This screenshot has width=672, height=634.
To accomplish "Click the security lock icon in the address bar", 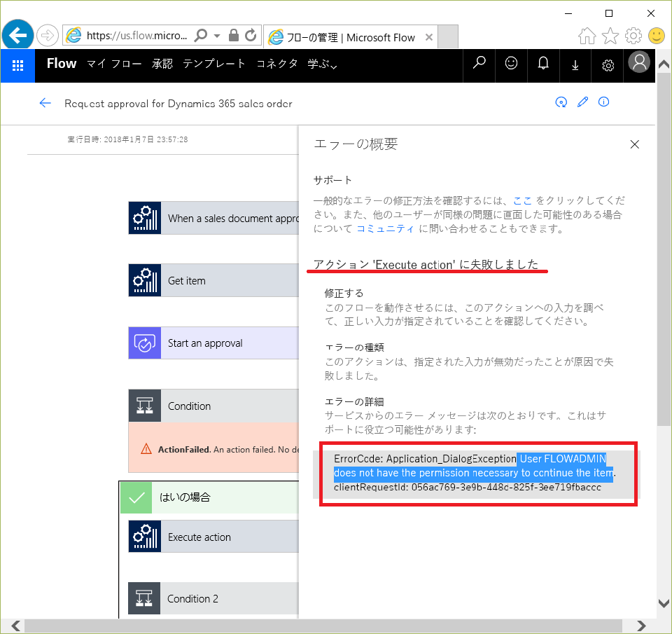I will [x=234, y=35].
